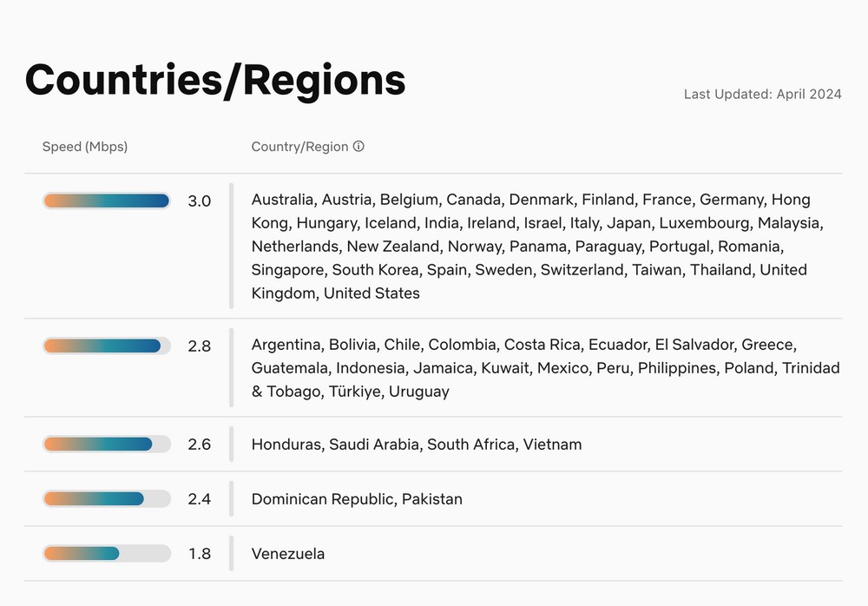Click the 1.8 speed value

click(200, 553)
